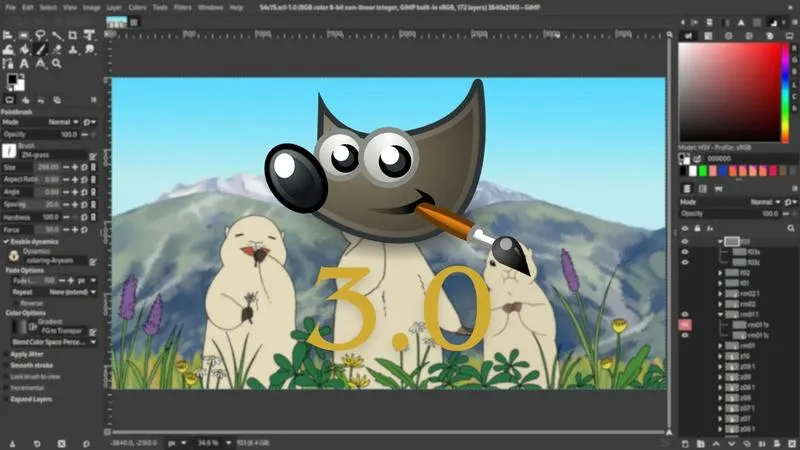Click the hex color input field

click(x=750, y=159)
